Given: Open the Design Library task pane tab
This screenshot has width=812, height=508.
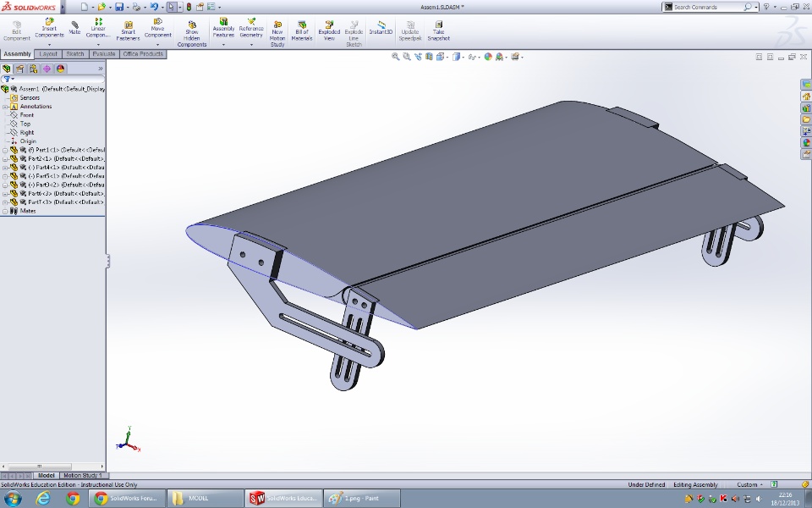Looking at the screenshot, I should (806, 108).
